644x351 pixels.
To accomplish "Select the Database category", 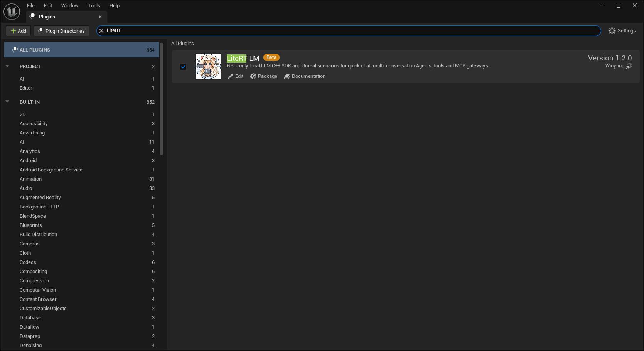I will [x=82, y=317].
